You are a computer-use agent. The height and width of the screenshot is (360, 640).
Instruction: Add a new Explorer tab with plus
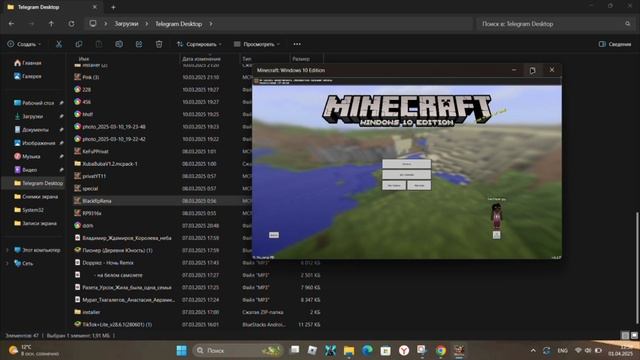tap(113, 7)
